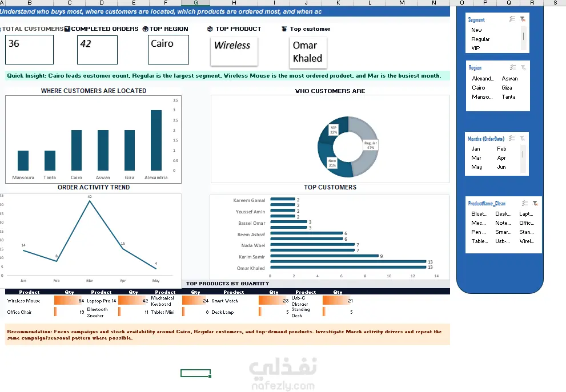Toggle multi-select in the Segment slicer
Viewport: 566px width, 392px height.
point(512,19)
